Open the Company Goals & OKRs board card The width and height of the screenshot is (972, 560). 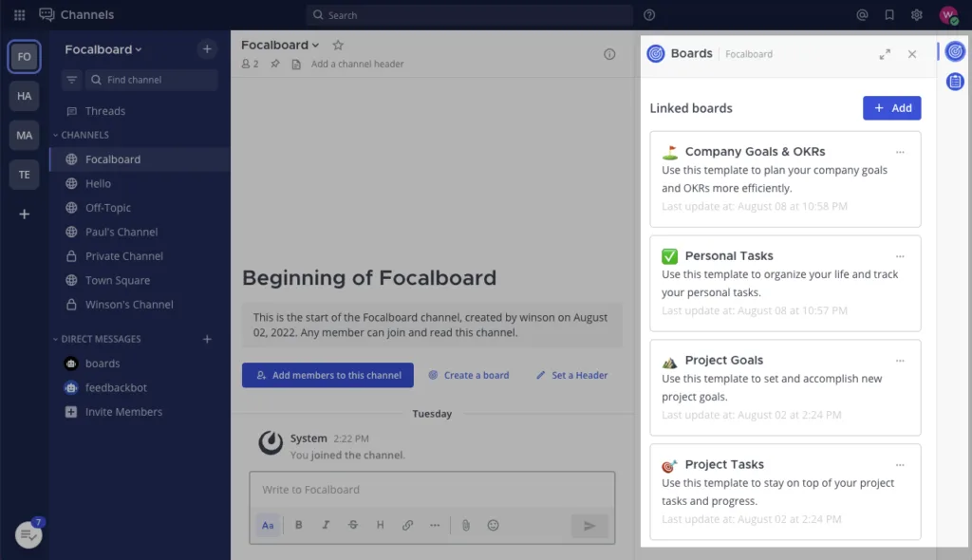coord(785,178)
